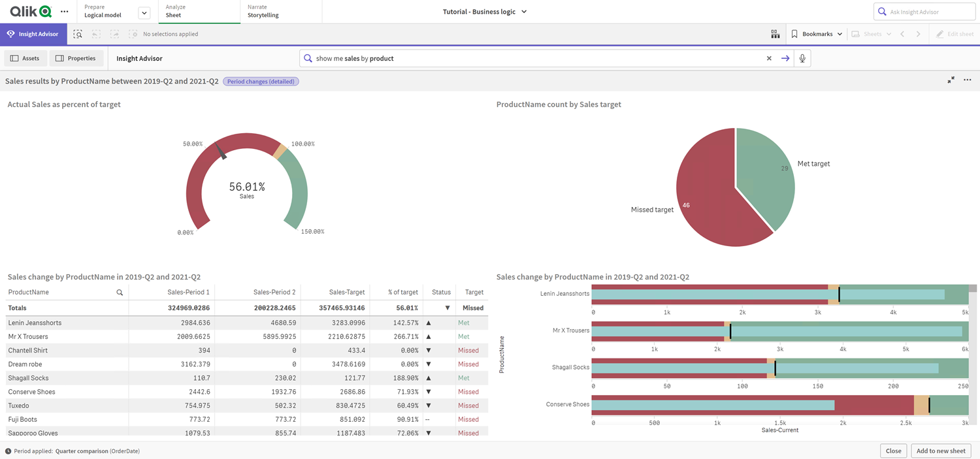Click Add to new sheet button

point(940,451)
